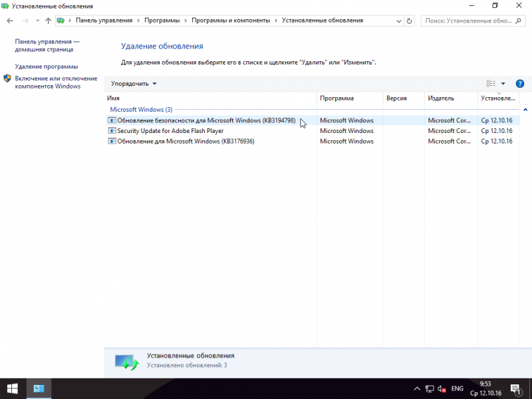Screen dimensions: 532x399
Task: Refresh the installed updates list
Action: (x=409, y=21)
